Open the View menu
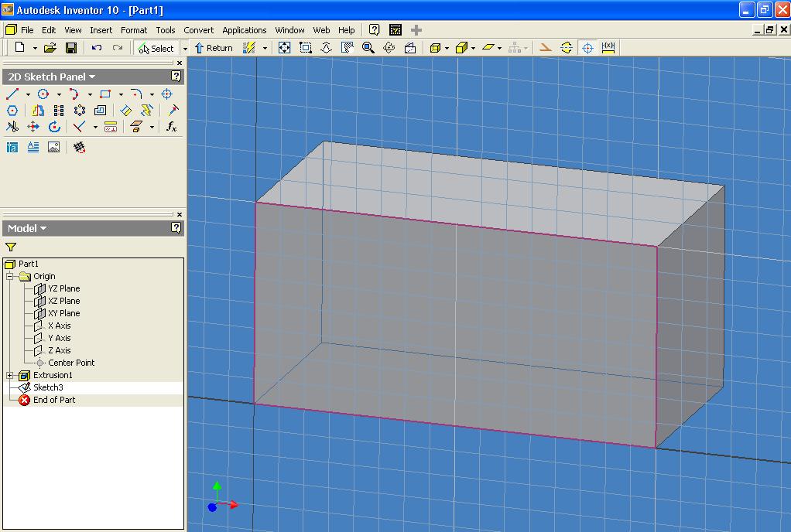This screenshot has width=791, height=532. tap(73, 30)
